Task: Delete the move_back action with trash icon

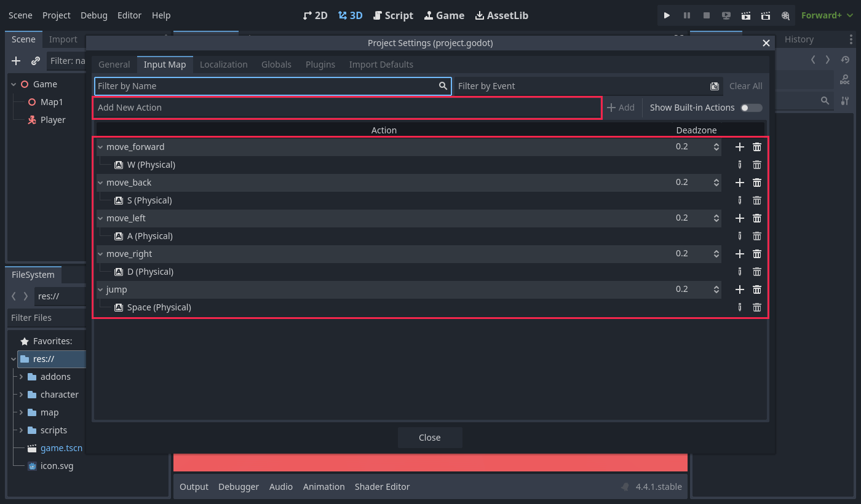Action: click(757, 183)
